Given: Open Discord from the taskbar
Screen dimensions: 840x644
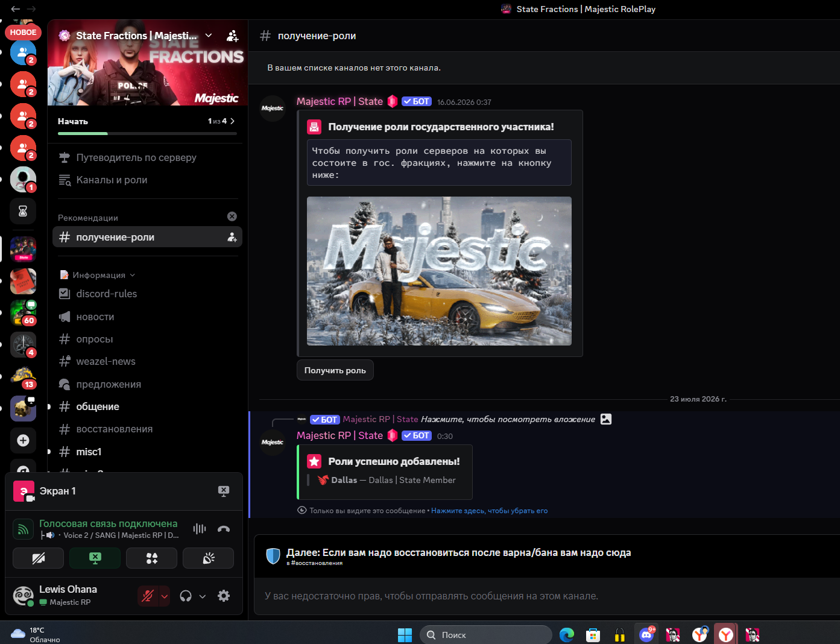Looking at the screenshot, I should (646, 634).
